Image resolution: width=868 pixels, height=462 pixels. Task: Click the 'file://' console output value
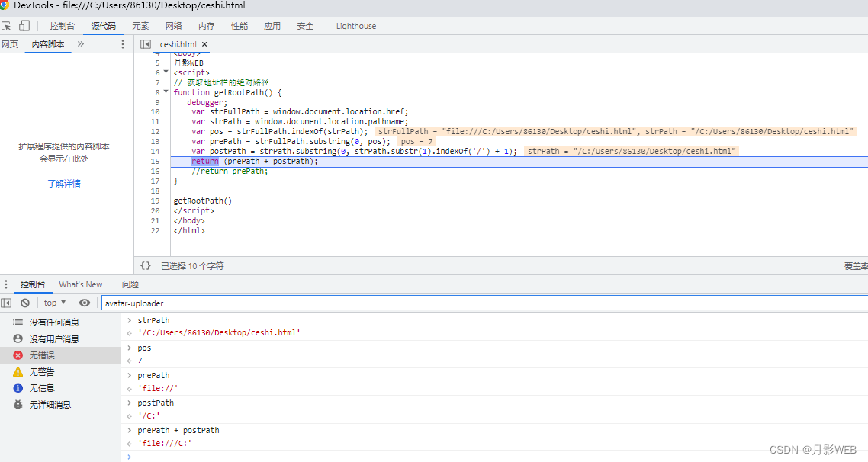coord(158,388)
